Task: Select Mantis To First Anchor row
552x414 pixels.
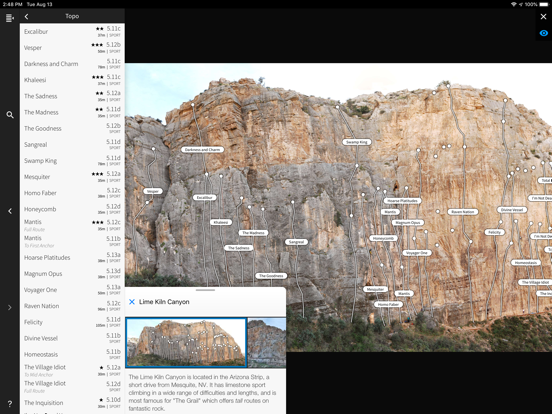Action: coord(72,242)
